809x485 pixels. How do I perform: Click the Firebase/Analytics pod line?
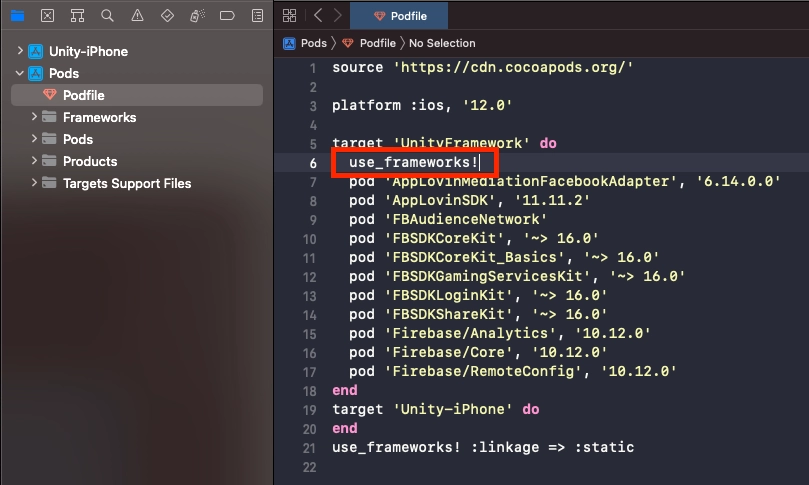tap(499, 333)
